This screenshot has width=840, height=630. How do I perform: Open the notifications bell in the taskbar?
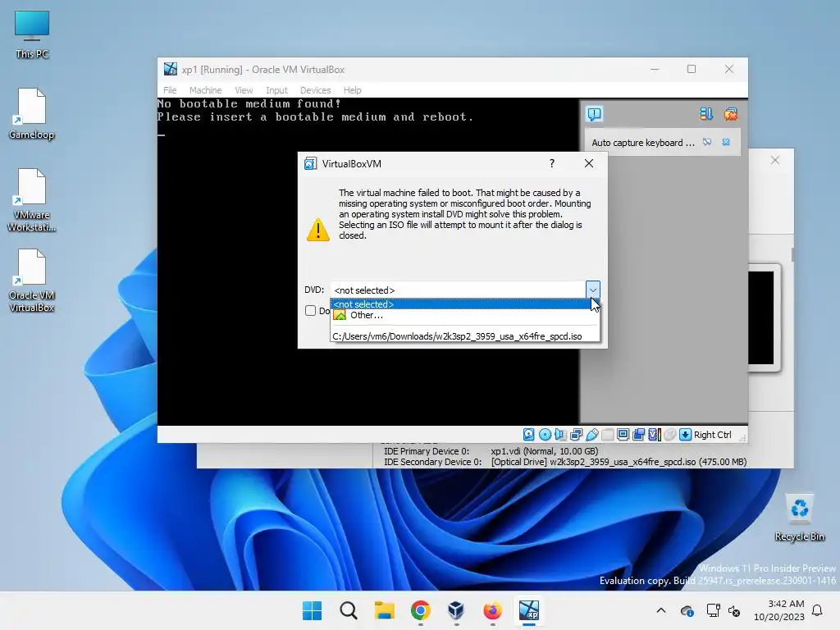[818, 610]
